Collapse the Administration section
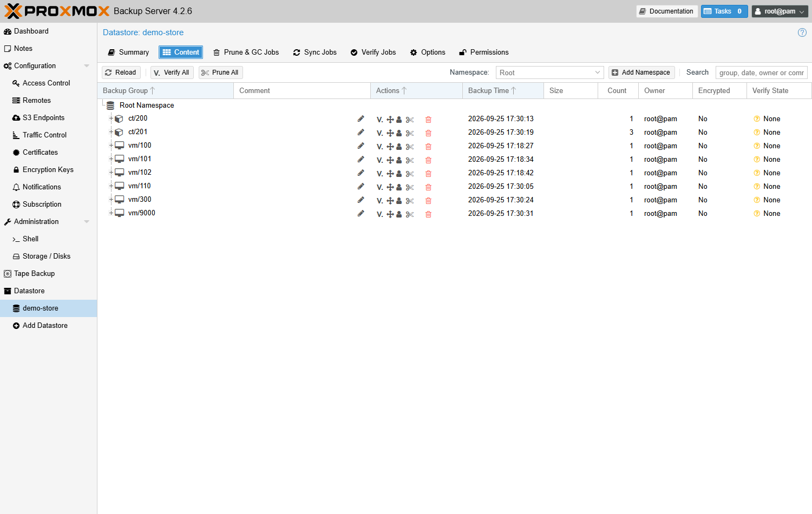 tap(87, 222)
